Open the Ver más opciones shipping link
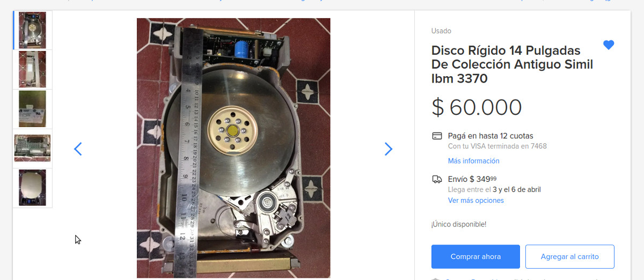 475,201
